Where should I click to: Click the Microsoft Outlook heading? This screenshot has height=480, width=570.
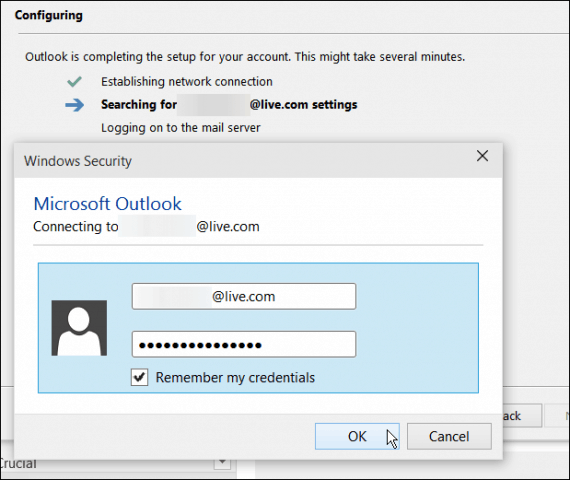pyautogui.click(x=108, y=204)
